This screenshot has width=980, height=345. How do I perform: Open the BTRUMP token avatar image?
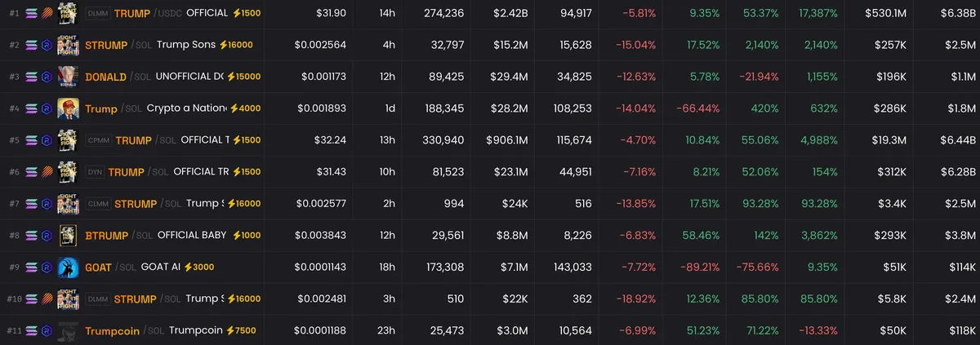68,236
